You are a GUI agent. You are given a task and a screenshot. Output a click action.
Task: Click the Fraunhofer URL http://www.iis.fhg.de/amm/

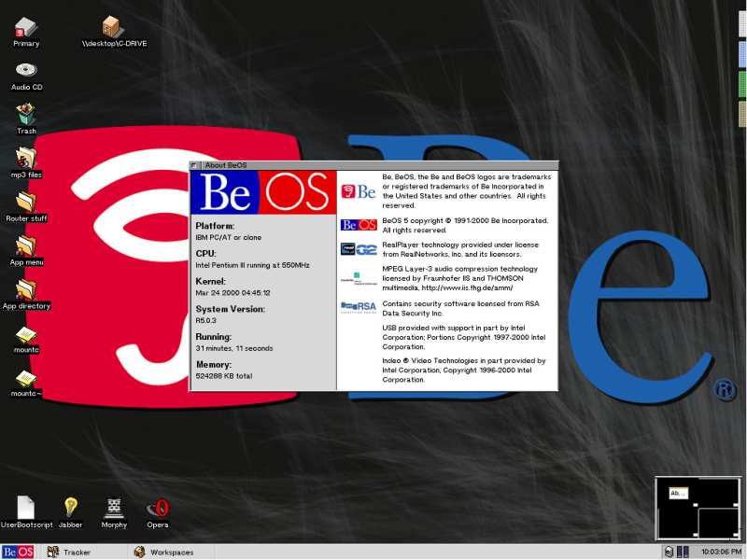(x=468, y=288)
